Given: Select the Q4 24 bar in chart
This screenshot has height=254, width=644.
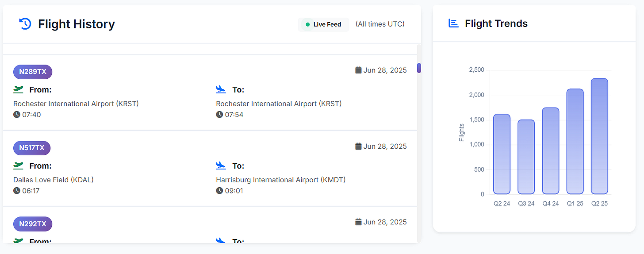Looking at the screenshot, I should (x=551, y=151).
